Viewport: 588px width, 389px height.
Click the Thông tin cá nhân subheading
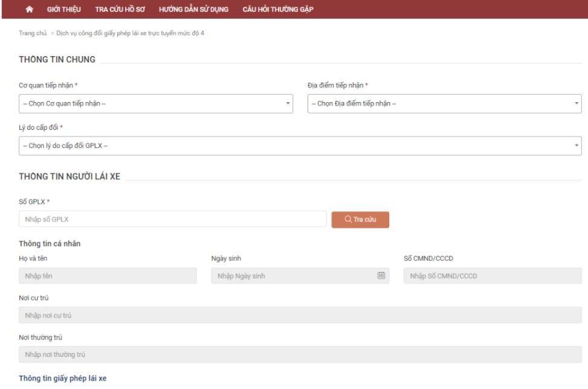50,243
